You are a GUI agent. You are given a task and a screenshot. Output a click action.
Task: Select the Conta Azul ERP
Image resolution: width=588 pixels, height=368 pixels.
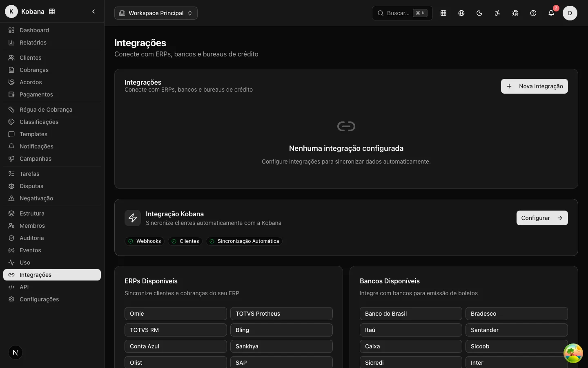[176, 346]
